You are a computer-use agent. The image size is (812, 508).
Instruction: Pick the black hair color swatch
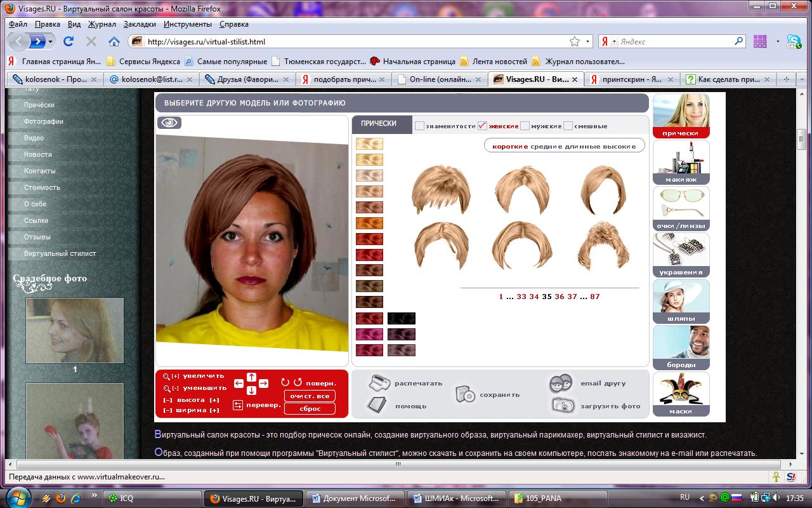[401, 318]
